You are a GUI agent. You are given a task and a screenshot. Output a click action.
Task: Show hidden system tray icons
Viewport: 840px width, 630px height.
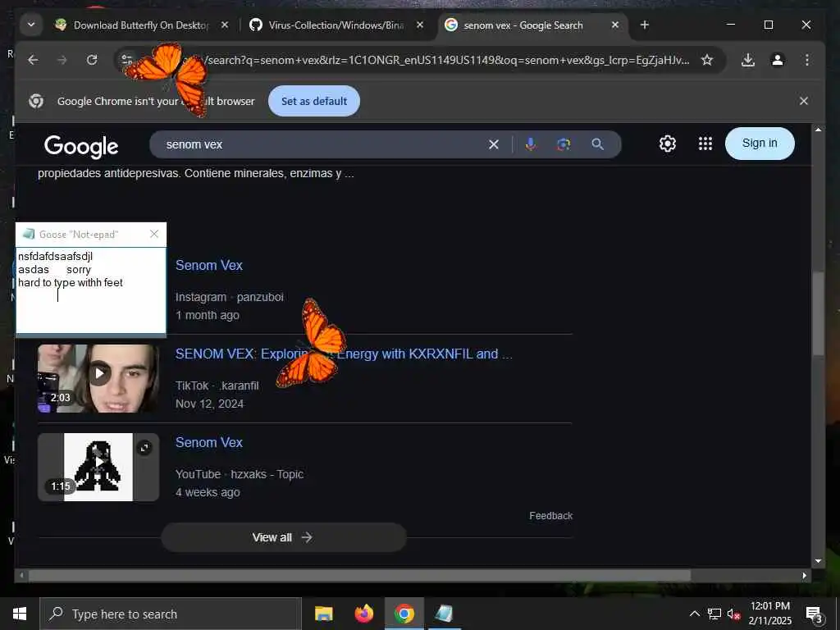coord(694,614)
